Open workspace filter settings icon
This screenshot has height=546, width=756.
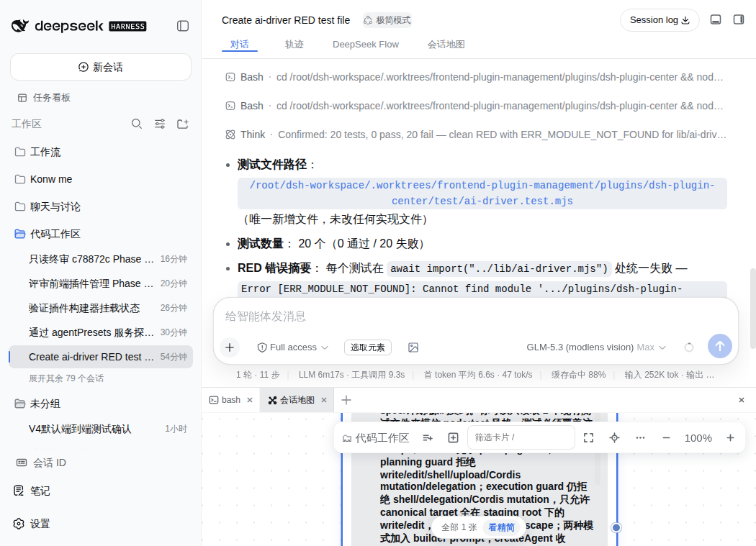160,124
